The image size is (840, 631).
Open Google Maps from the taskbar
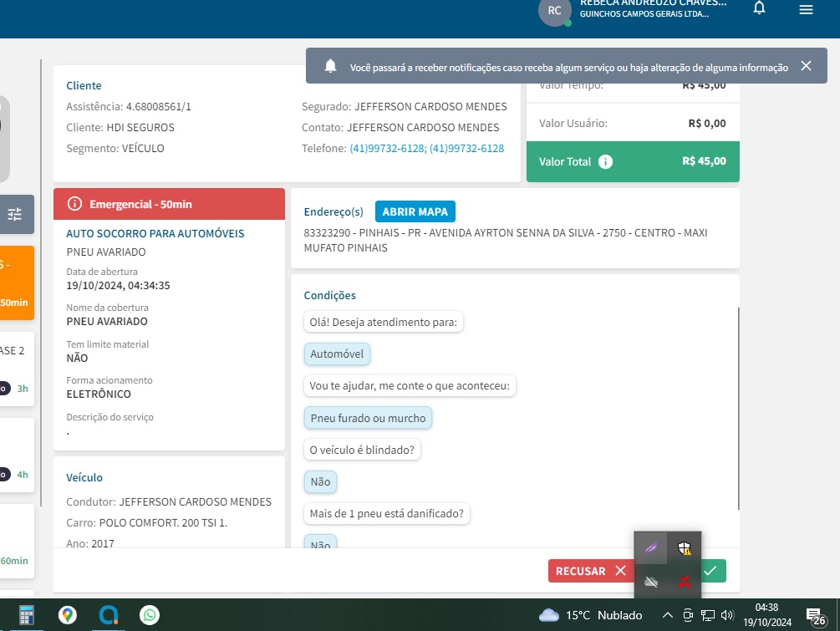[x=68, y=615]
